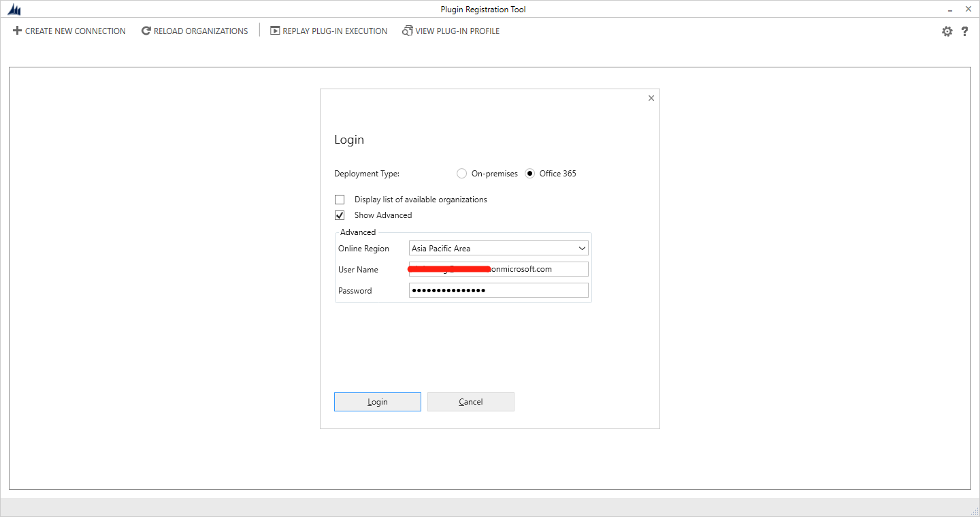The image size is (980, 517).
Task: Minimize the Plugin Registration Tool window
Action: [949, 10]
